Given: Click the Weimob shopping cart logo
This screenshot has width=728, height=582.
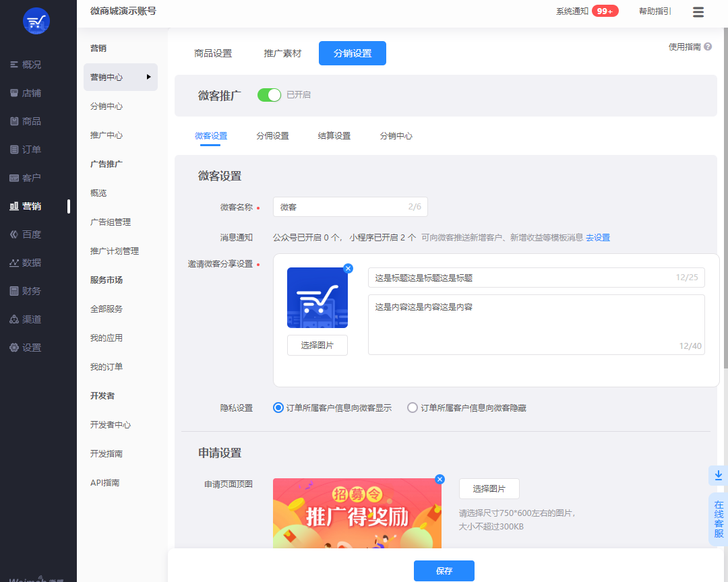Looking at the screenshot, I should [36, 21].
